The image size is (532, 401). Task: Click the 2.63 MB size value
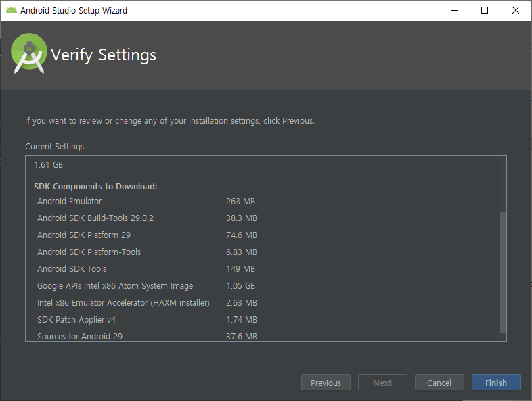[242, 303]
